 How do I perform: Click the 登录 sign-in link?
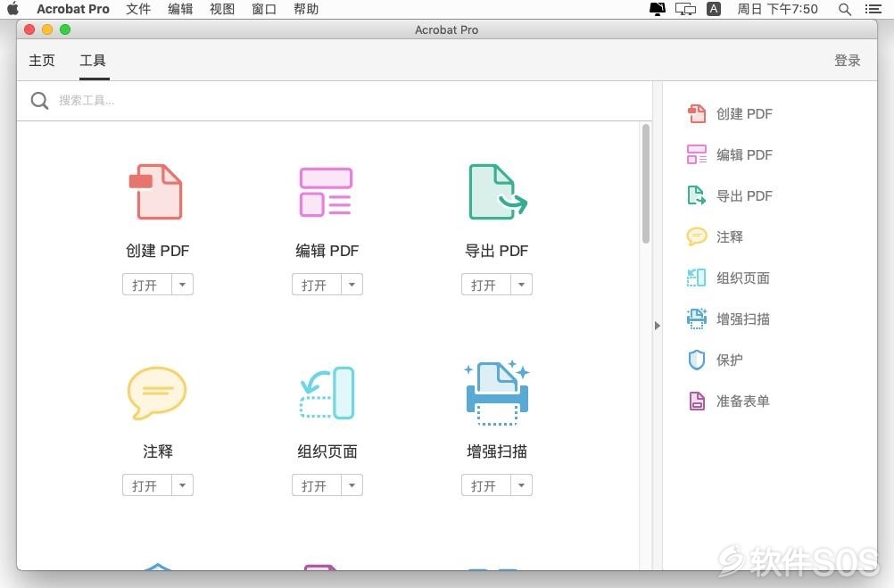[x=848, y=61]
